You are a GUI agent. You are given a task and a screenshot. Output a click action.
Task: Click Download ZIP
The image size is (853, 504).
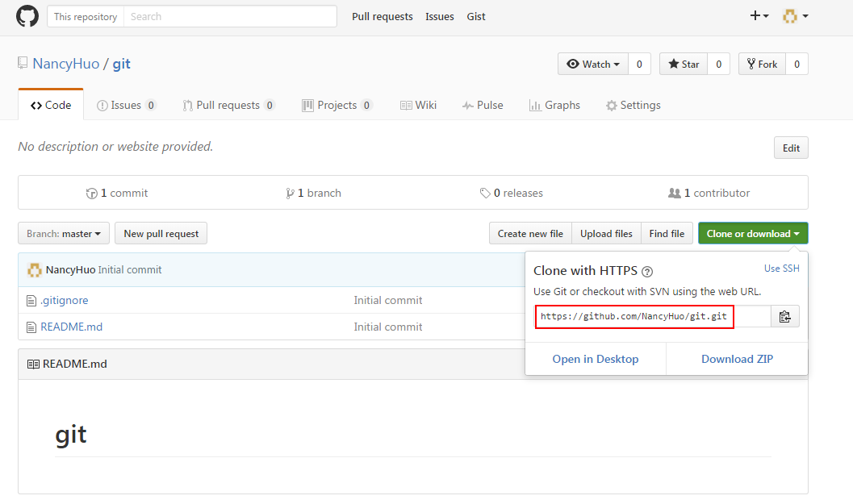pyautogui.click(x=737, y=359)
